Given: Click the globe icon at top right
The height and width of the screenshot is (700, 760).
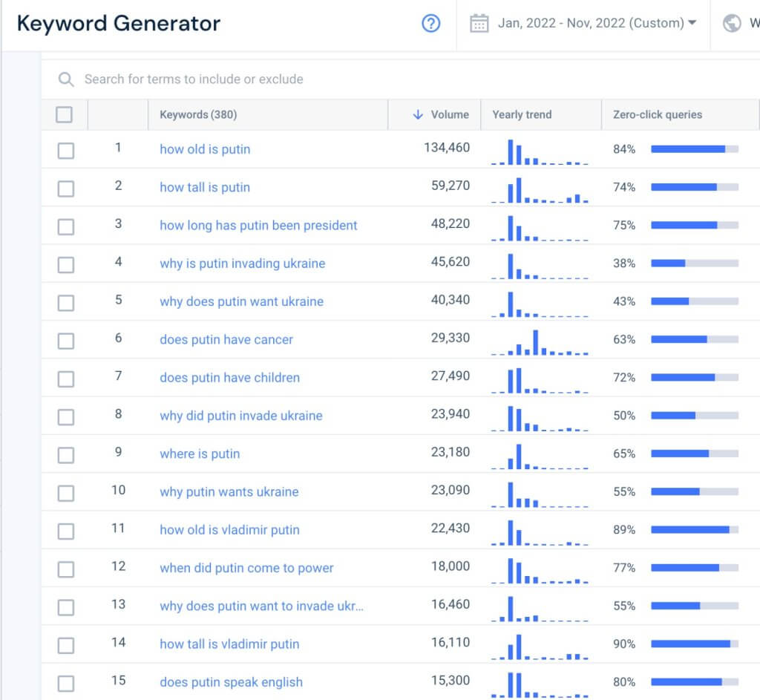Looking at the screenshot, I should [x=732, y=23].
